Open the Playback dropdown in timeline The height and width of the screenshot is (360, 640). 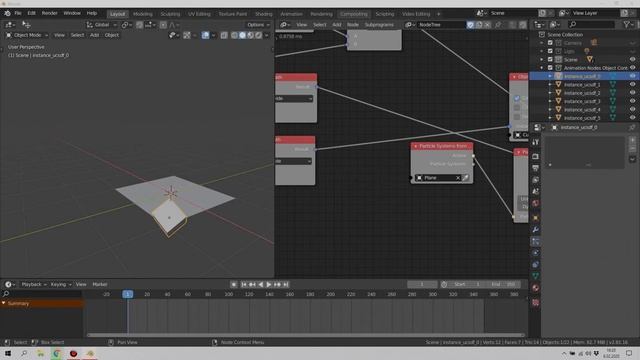(34, 284)
